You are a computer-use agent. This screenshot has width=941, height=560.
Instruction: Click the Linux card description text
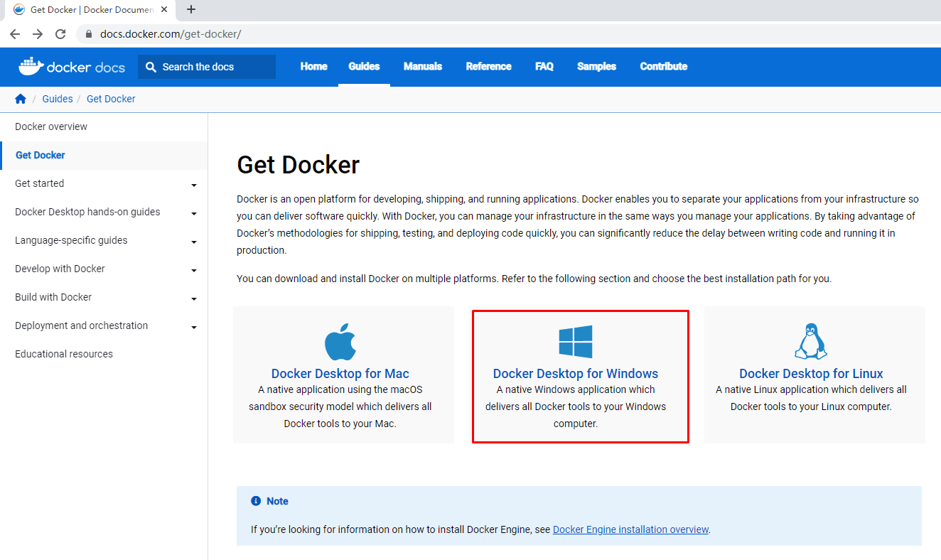click(811, 398)
